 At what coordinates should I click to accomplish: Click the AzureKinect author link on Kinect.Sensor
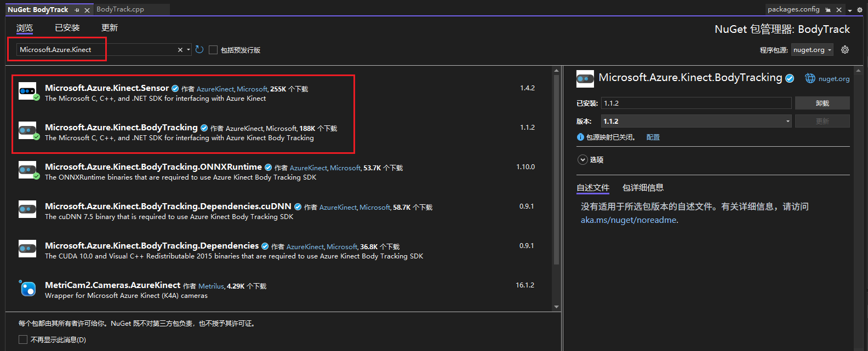click(x=215, y=89)
